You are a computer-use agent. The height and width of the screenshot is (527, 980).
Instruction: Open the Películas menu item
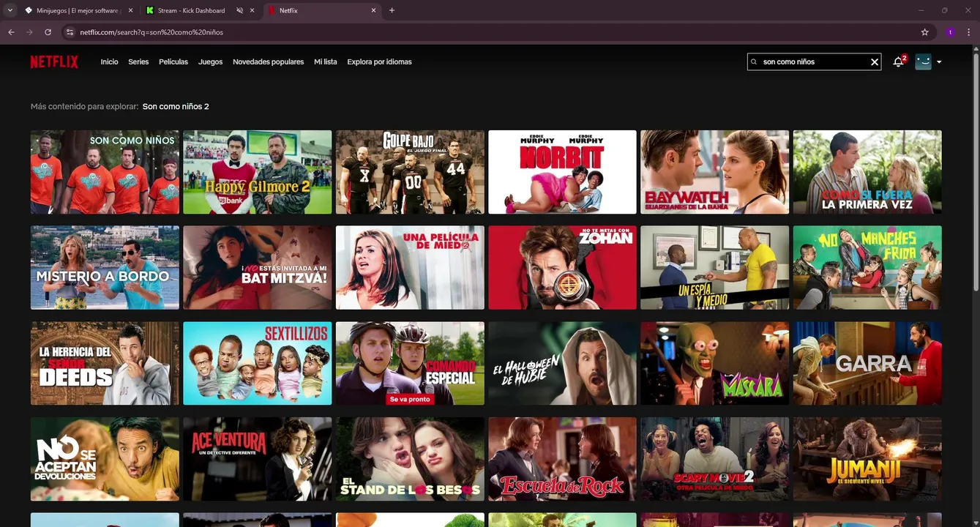click(x=173, y=62)
